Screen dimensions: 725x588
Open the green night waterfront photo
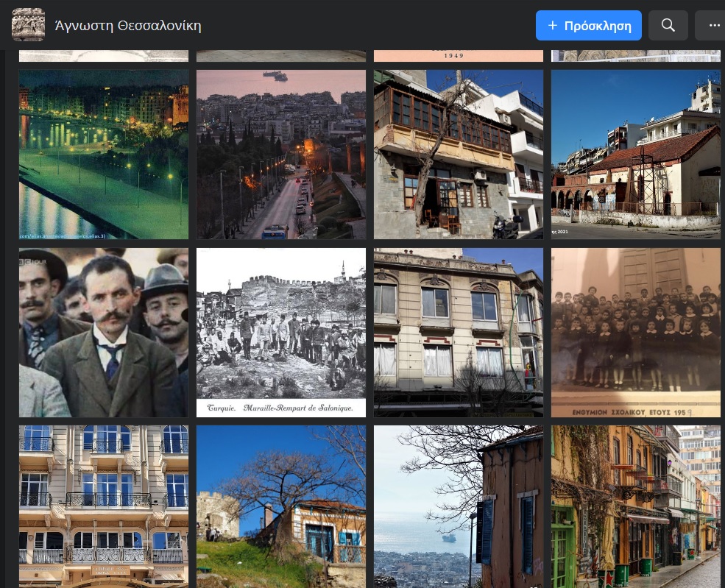104,155
